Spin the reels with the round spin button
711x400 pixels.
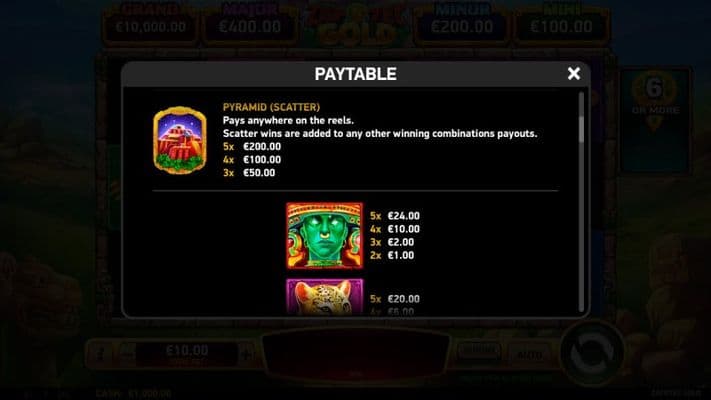point(592,353)
